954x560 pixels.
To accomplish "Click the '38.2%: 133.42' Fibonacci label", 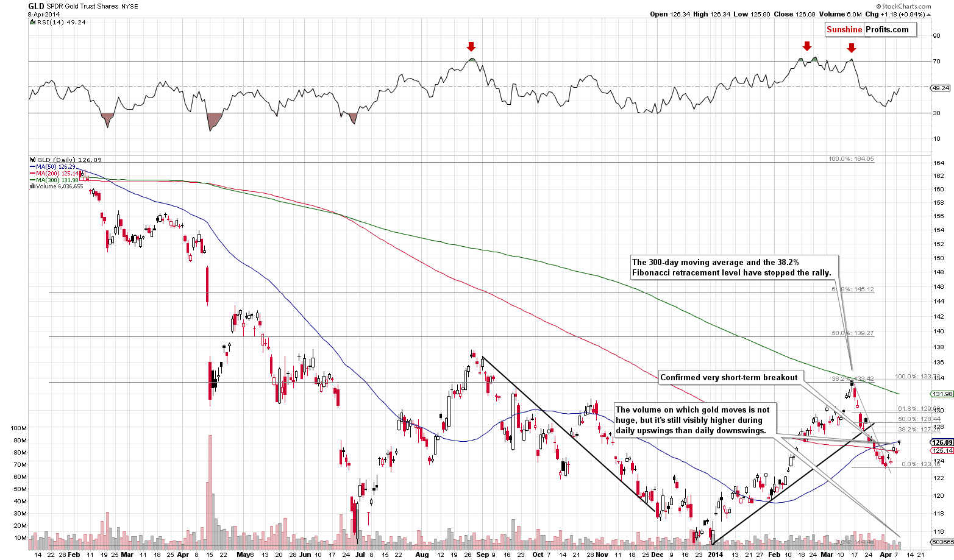I will [853, 378].
